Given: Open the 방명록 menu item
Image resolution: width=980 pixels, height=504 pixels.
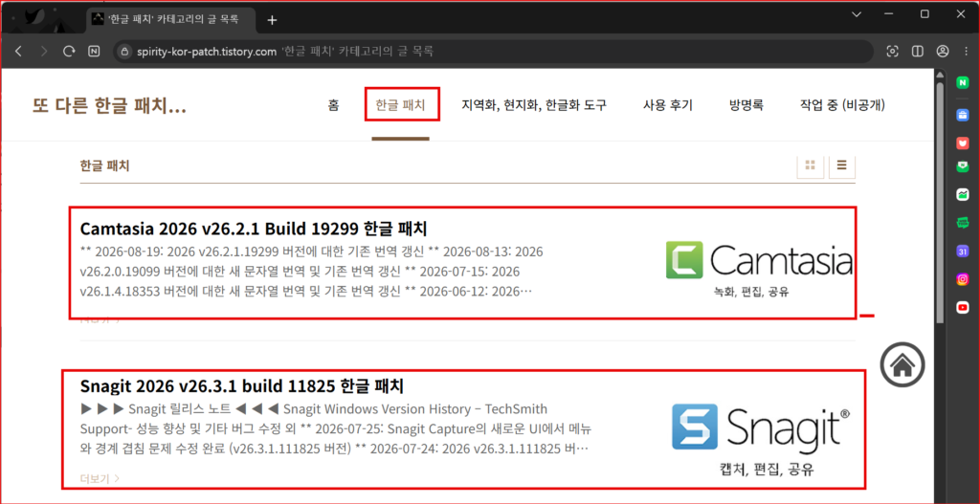Looking at the screenshot, I should coord(746,105).
